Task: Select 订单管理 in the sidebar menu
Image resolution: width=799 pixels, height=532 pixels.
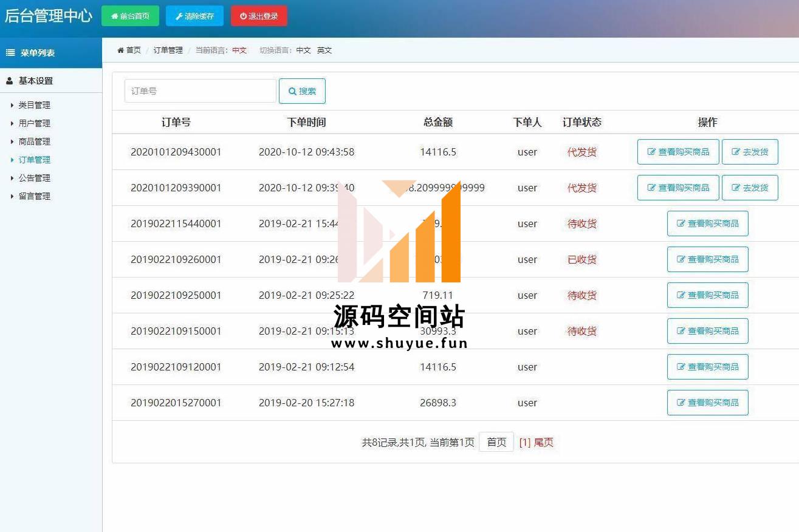Action: [x=35, y=160]
